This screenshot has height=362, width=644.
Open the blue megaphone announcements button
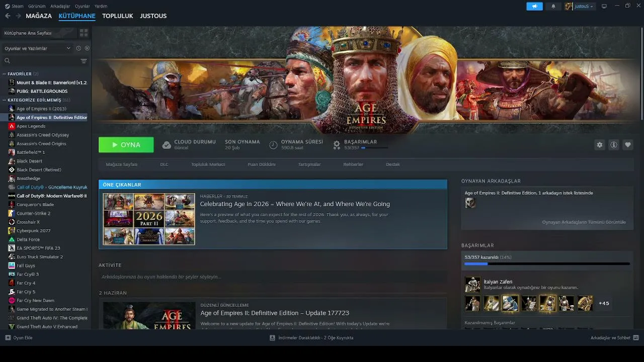tap(534, 6)
